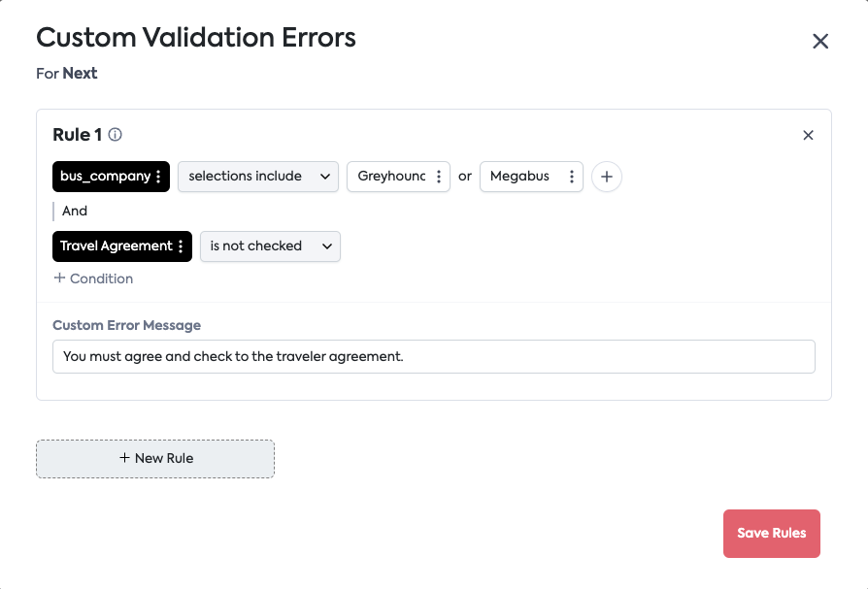The width and height of the screenshot is (868, 589).
Task: Toggle the "And" logical connector
Action: coord(75,211)
